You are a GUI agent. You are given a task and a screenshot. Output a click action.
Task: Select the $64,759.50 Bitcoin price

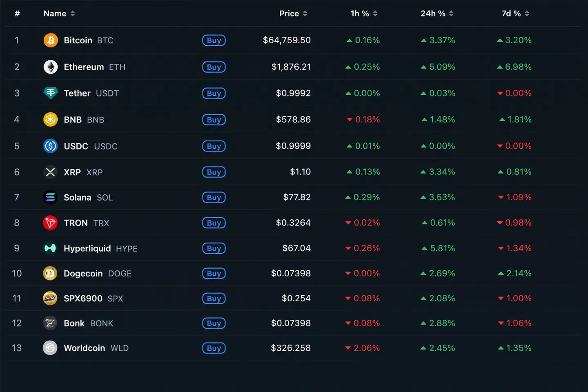[287, 40]
